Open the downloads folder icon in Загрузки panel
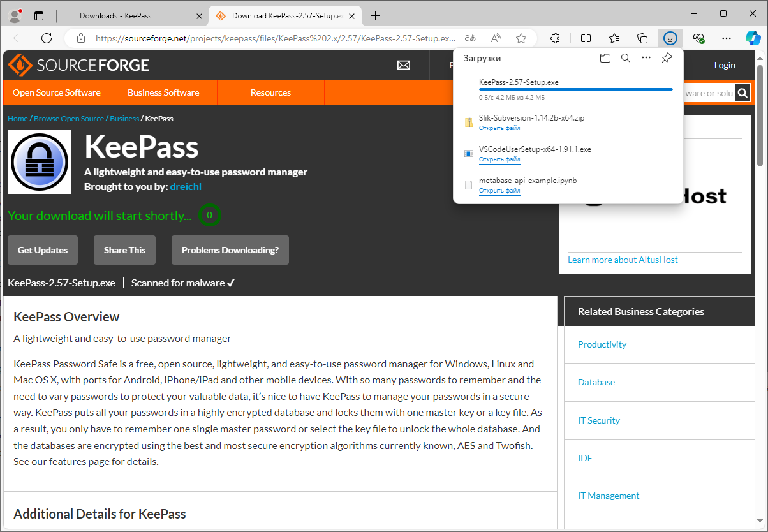Image resolution: width=768 pixels, height=532 pixels. pos(605,58)
